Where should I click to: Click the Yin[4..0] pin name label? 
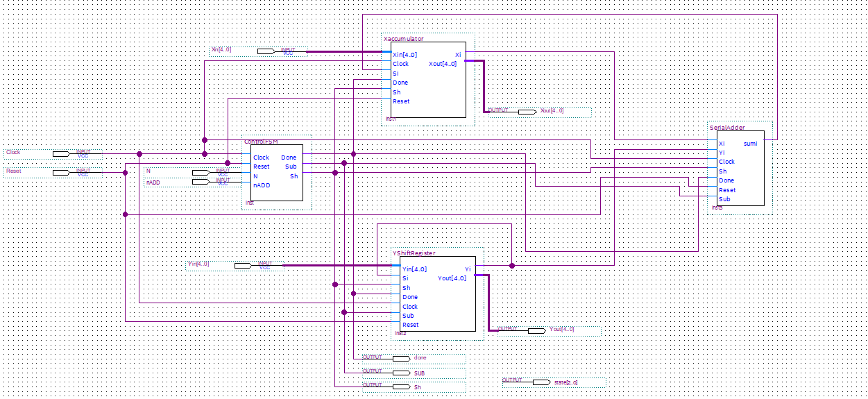[x=198, y=264]
